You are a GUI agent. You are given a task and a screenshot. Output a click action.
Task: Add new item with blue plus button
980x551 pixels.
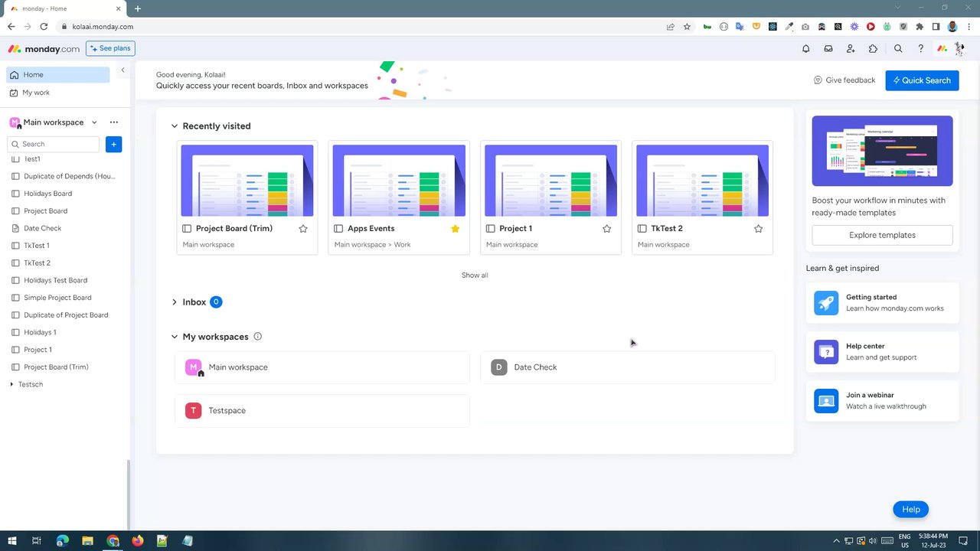tap(113, 144)
